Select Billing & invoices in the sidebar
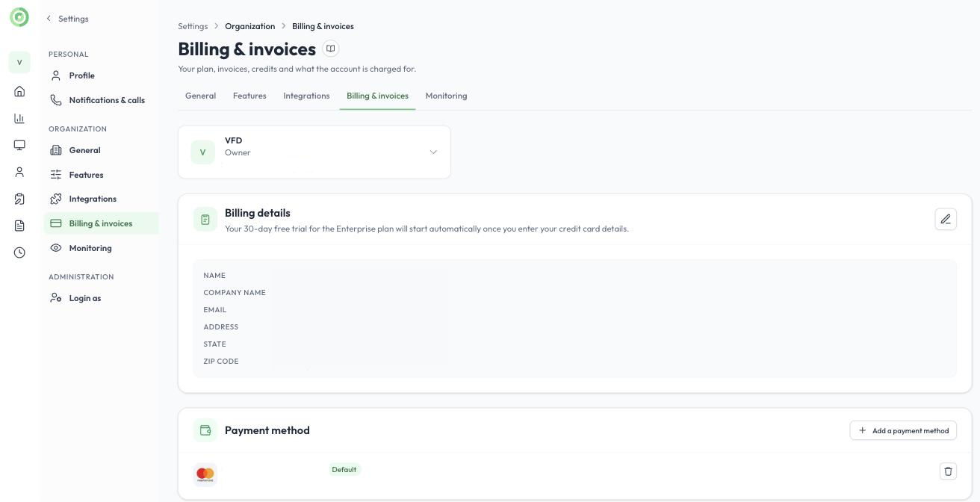The image size is (980, 502). coord(102,223)
